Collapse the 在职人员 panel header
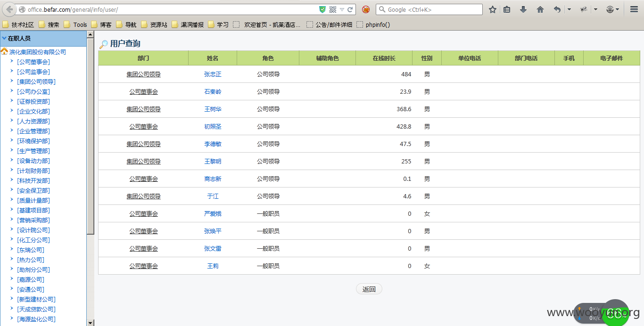The image size is (644, 326). pyautogui.click(x=43, y=39)
